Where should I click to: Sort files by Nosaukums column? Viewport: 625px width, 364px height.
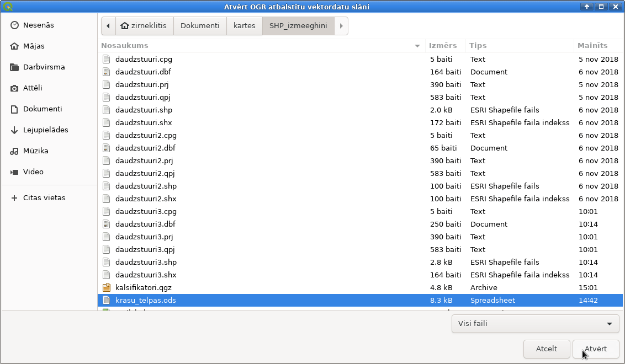262,46
